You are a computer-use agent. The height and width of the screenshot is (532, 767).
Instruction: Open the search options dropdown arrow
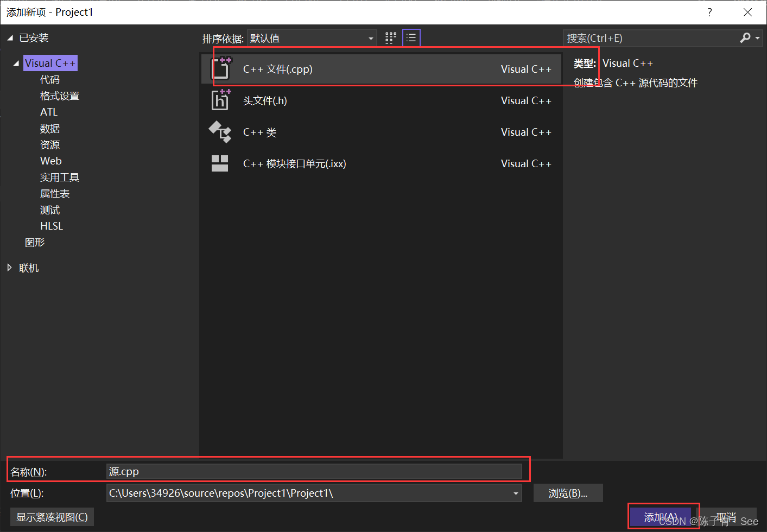(x=757, y=38)
